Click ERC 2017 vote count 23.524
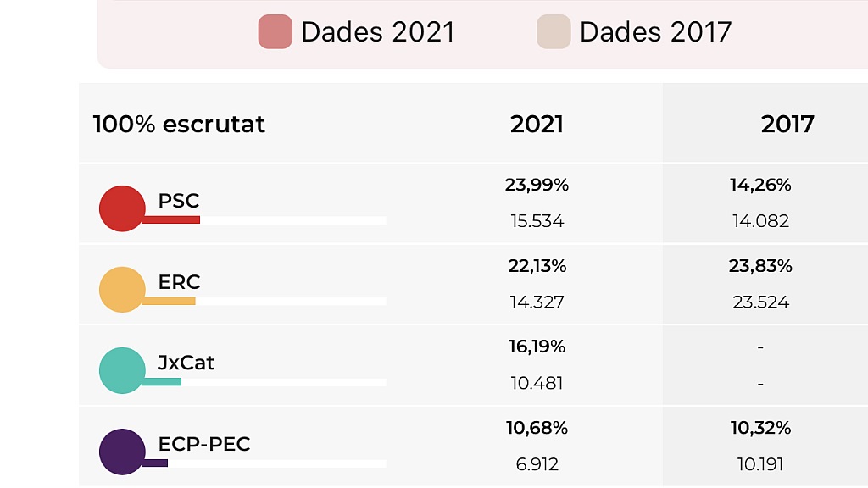The width and height of the screenshot is (868, 488). click(760, 302)
